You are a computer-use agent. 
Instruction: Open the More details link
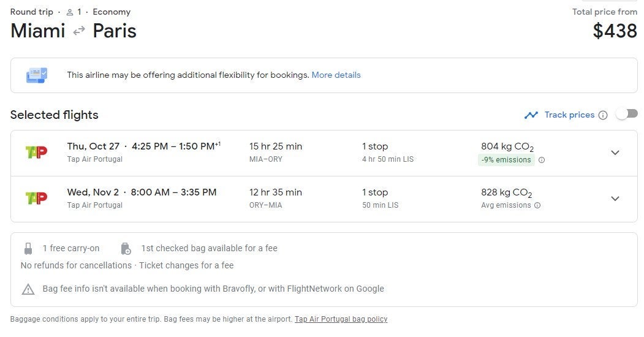[x=336, y=75]
